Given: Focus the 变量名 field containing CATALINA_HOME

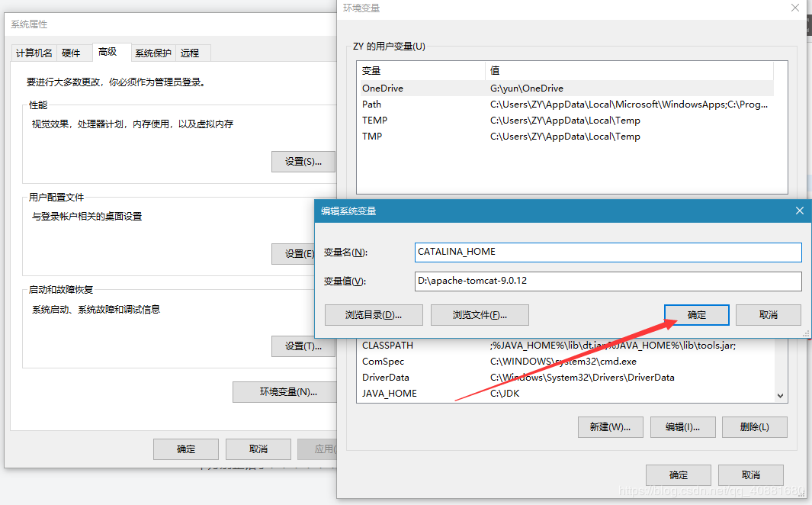Looking at the screenshot, I should pos(608,252).
